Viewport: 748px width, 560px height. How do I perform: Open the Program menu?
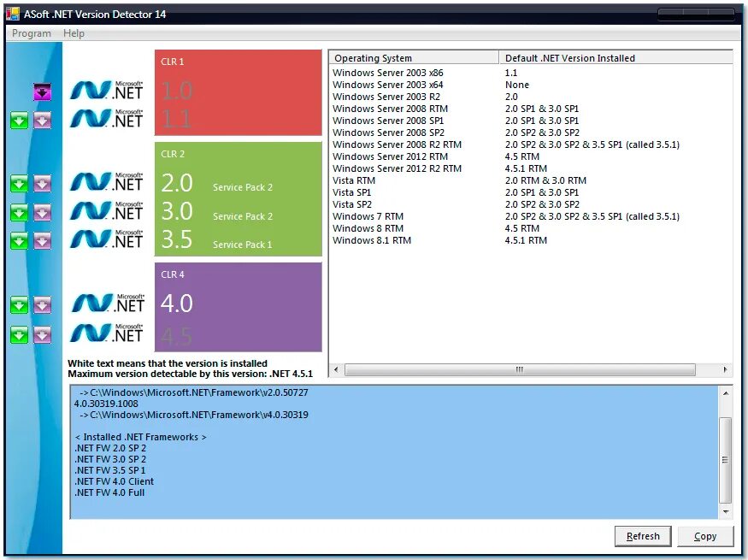[32, 33]
